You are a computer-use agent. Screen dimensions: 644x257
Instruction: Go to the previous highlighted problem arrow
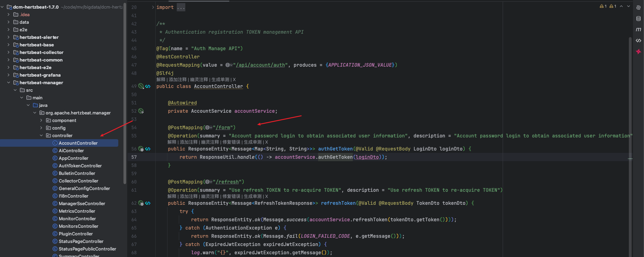tap(621, 6)
